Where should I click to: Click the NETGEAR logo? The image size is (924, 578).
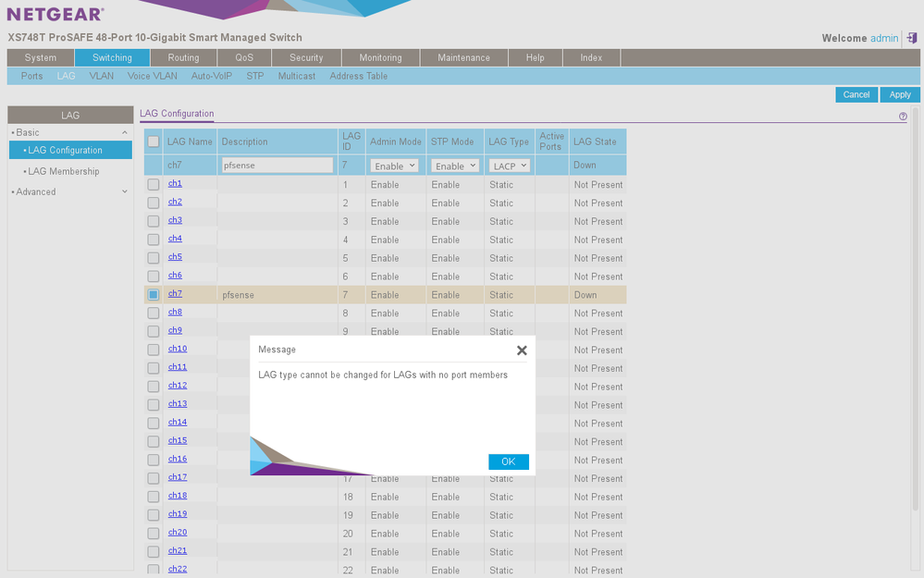click(55, 14)
